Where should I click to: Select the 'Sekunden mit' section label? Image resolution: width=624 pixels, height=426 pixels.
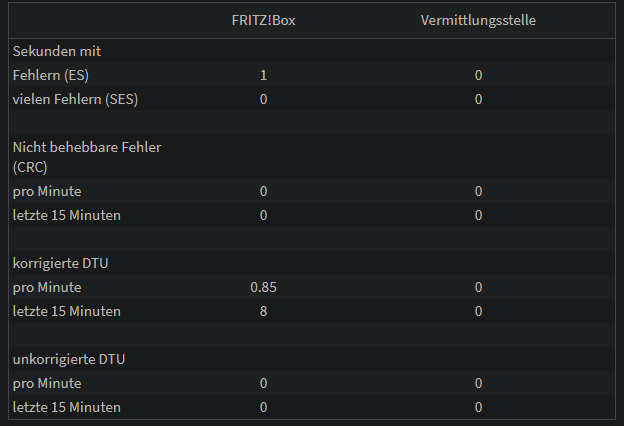[x=57, y=51]
